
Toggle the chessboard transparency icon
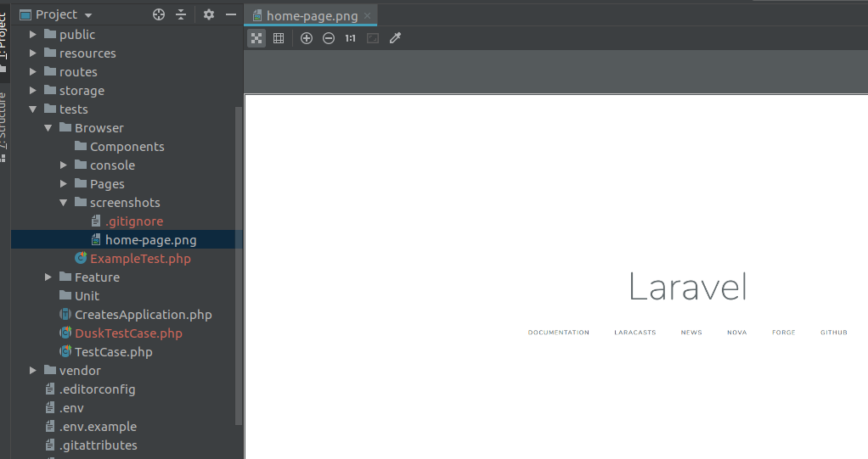[256, 38]
